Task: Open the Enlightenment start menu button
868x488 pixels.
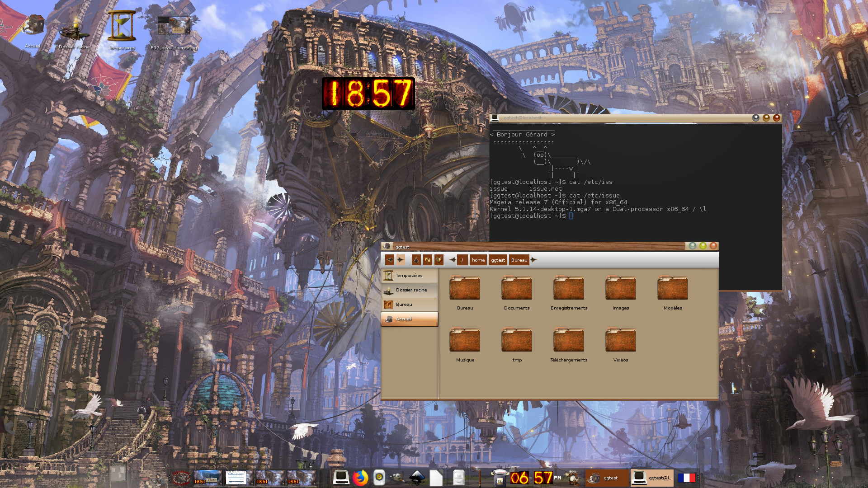Action: click(x=181, y=478)
